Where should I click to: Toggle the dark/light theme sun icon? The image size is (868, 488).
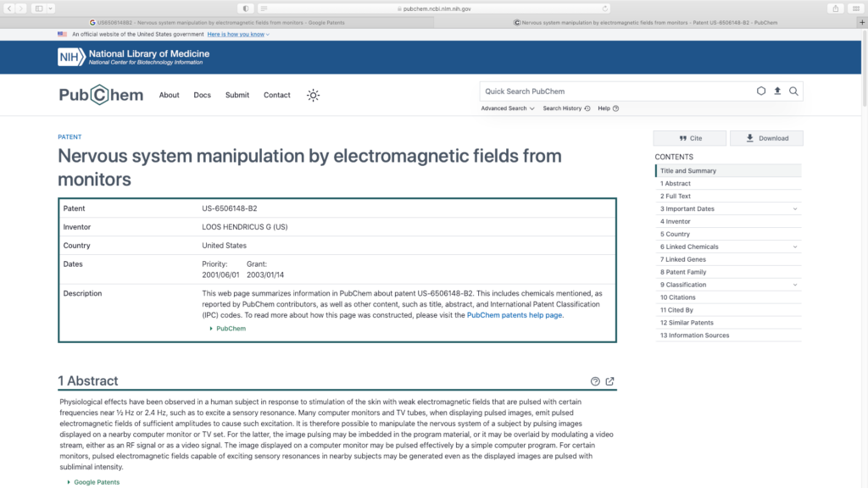pos(313,95)
